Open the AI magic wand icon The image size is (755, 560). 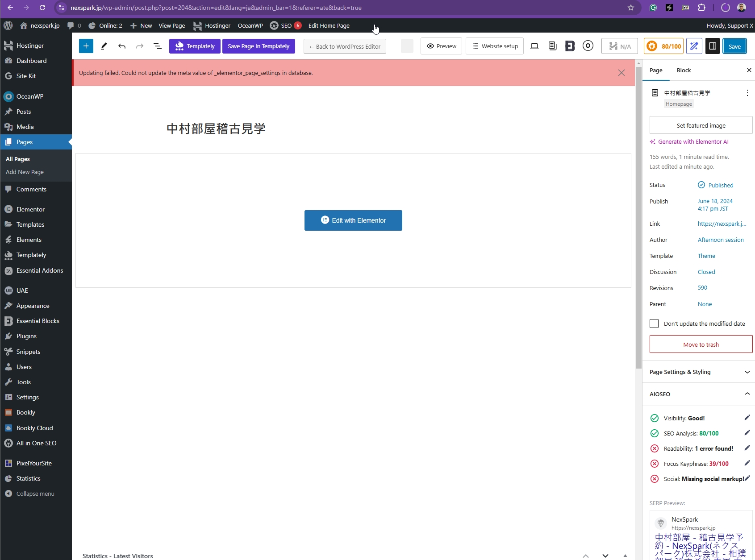click(694, 46)
